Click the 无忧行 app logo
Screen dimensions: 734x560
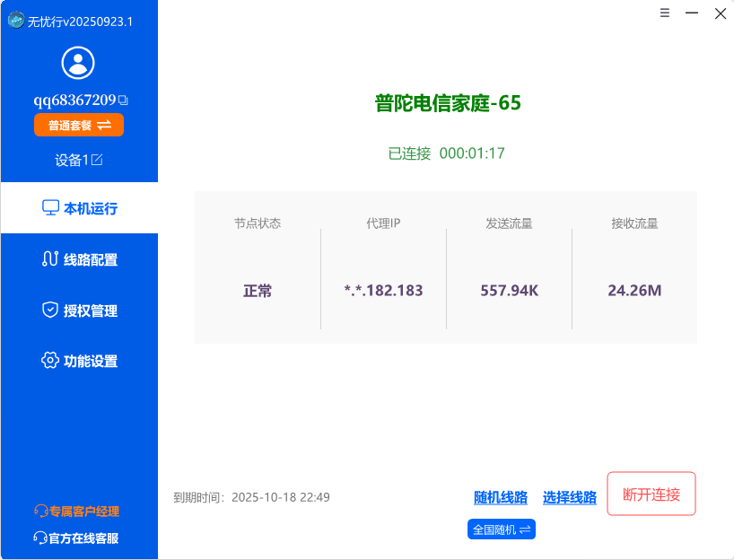click(x=14, y=20)
